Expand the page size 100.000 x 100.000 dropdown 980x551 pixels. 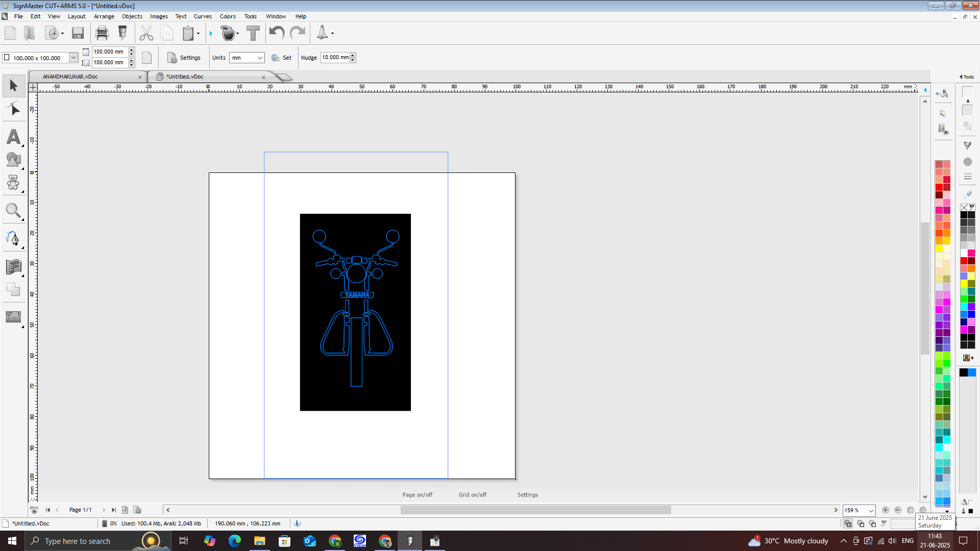73,58
